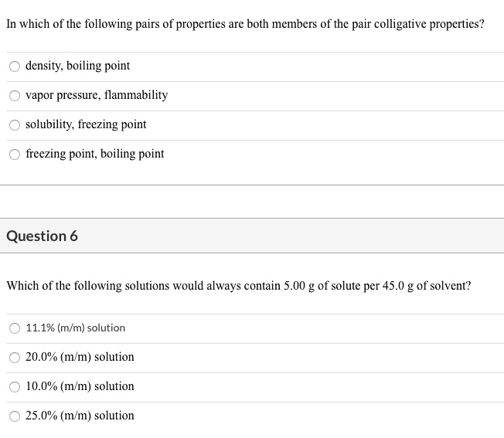Click the 'freezing point, boiling point' answer text
Image resolution: width=504 pixels, height=438 pixels.
click(95, 154)
